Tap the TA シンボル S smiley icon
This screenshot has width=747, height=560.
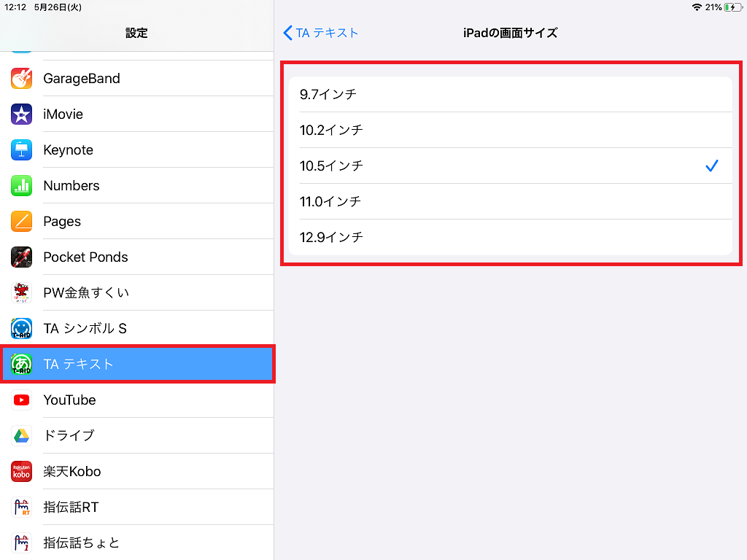pos(21,329)
